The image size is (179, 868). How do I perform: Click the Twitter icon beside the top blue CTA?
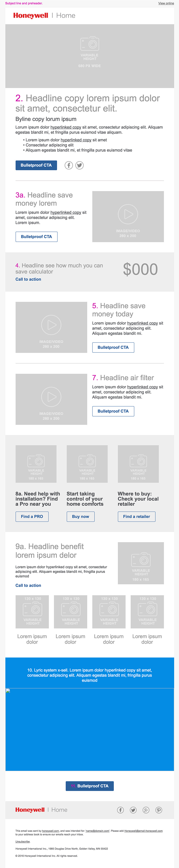click(x=79, y=165)
